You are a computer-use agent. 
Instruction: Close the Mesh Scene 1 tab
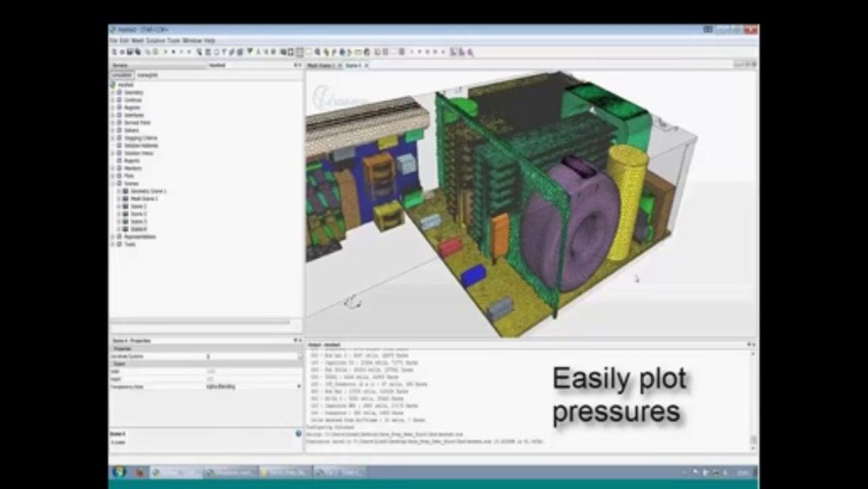(x=340, y=65)
